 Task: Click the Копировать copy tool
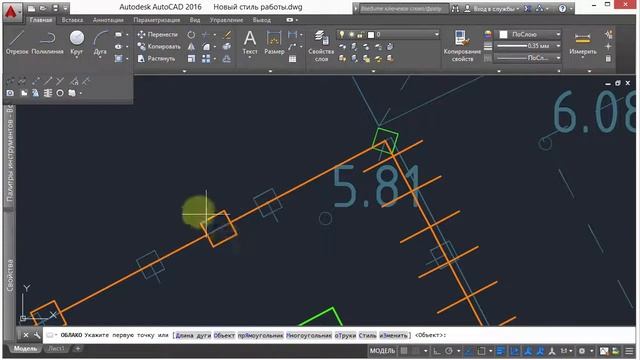pyautogui.click(x=159, y=47)
